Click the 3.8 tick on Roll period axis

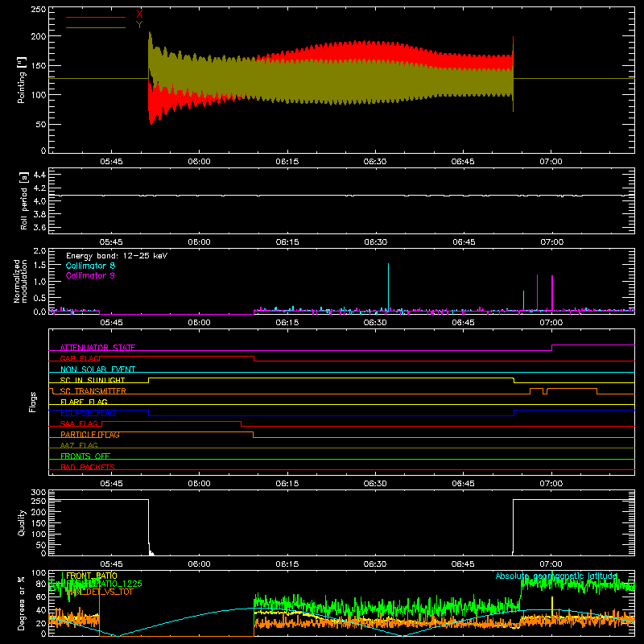(x=39, y=214)
